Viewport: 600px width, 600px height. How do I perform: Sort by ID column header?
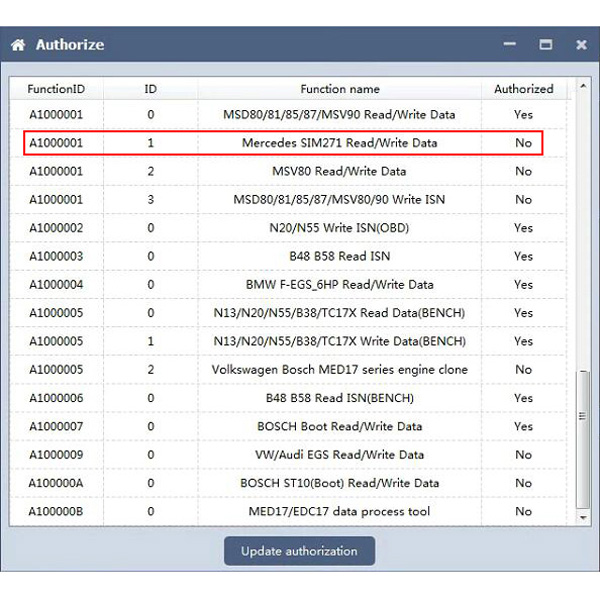tap(150, 89)
